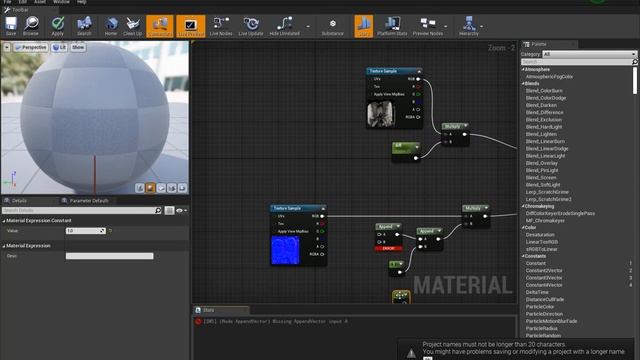Toggle Hide Unrelated in the toolbar
The image size is (640, 360).
coord(284,26)
